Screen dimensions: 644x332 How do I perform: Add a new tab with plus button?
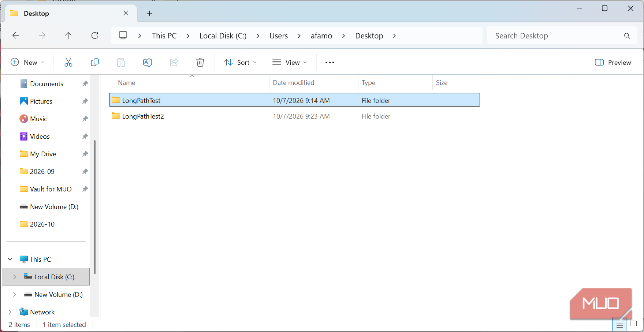[149, 14]
